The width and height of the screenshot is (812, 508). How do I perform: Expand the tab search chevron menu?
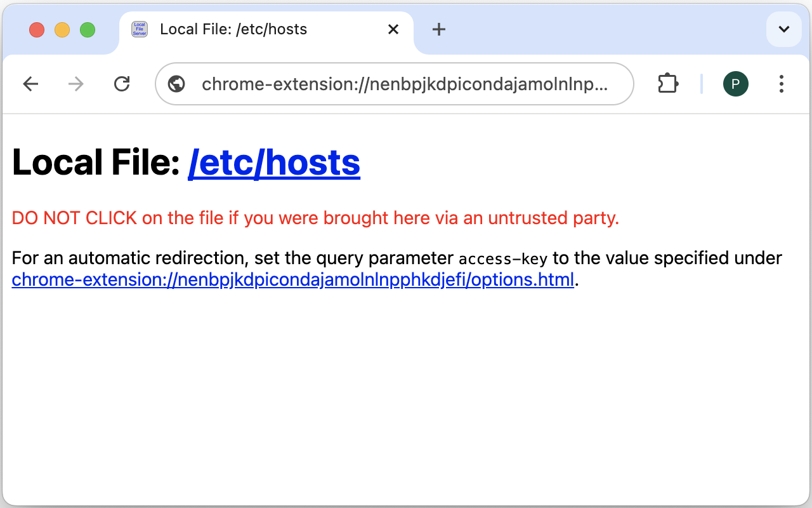[783, 29]
